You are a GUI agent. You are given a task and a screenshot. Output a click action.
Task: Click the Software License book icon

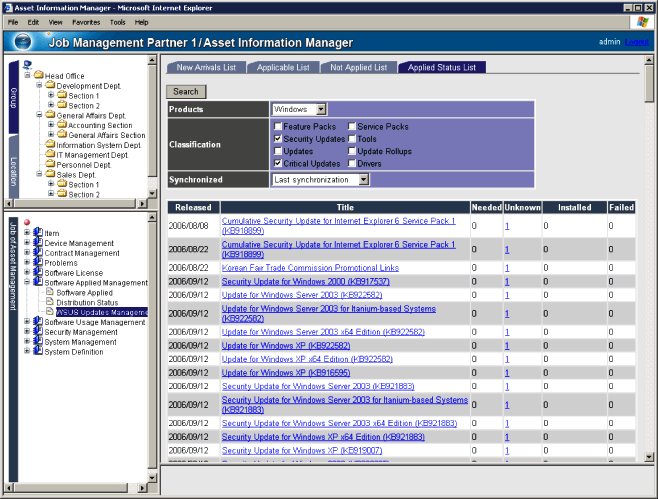[38, 273]
